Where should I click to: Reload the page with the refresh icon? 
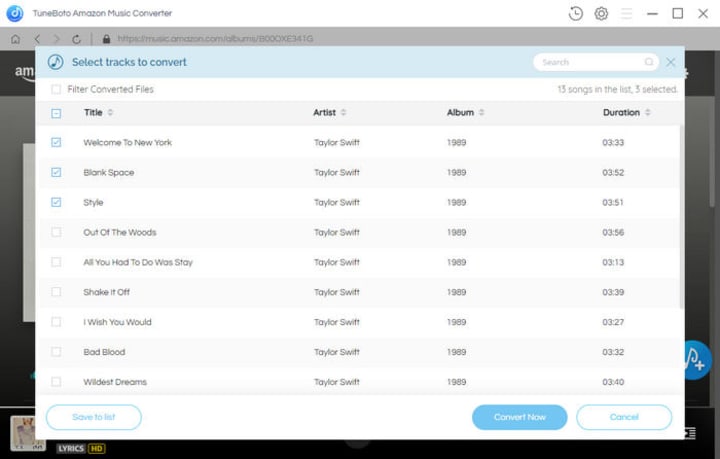[76, 39]
